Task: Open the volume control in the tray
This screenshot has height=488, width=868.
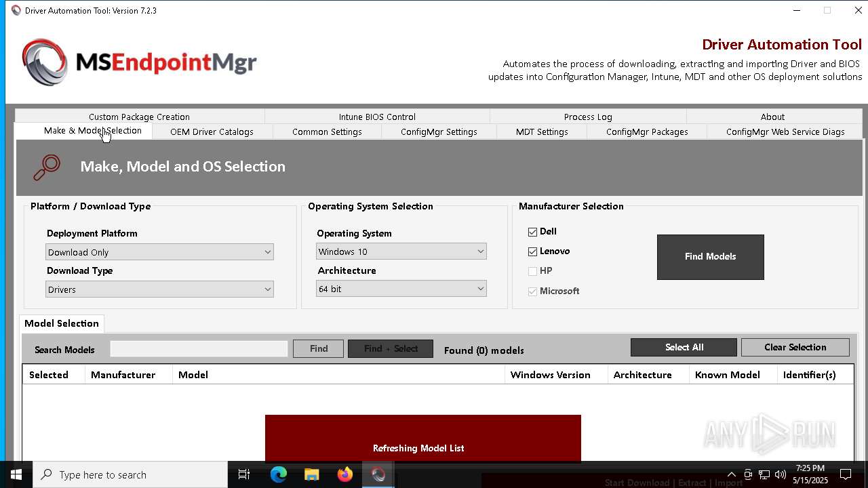Action: [780, 474]
